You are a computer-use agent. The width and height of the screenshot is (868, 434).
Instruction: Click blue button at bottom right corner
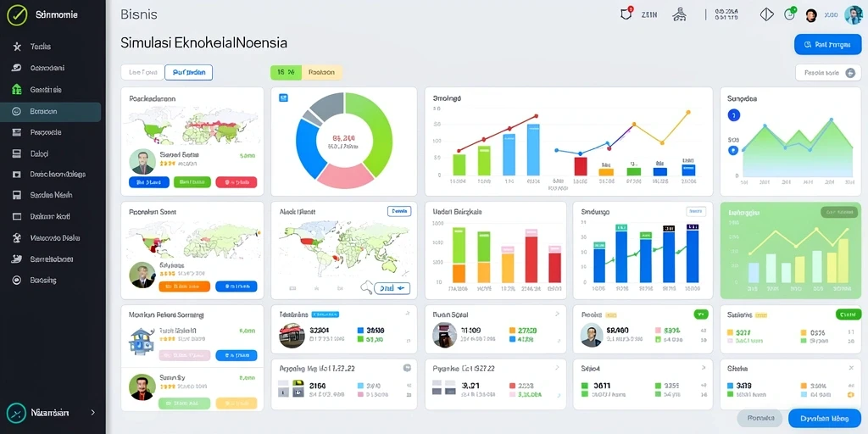point(824,419)
